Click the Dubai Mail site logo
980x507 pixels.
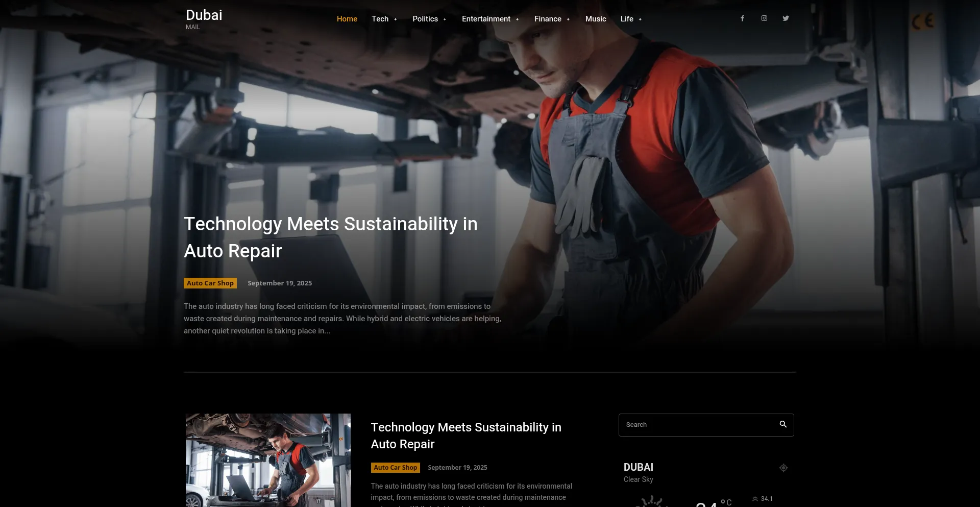204,19
